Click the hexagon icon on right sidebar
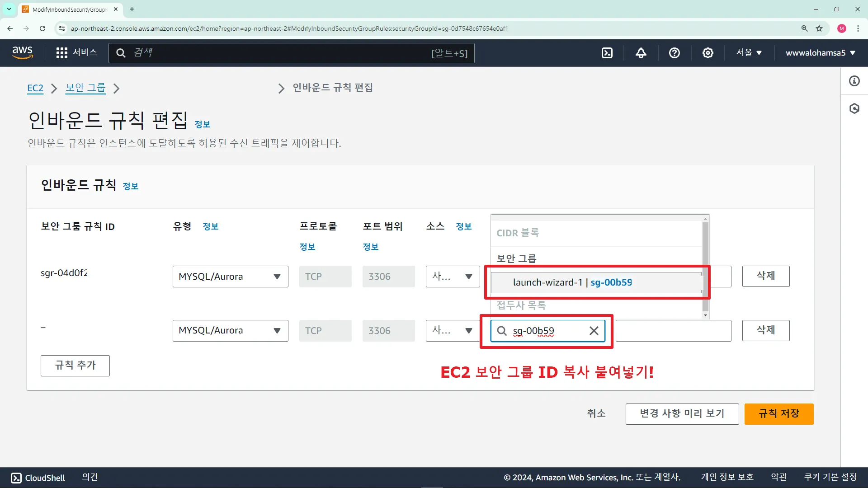 click(x=854, y=108)
